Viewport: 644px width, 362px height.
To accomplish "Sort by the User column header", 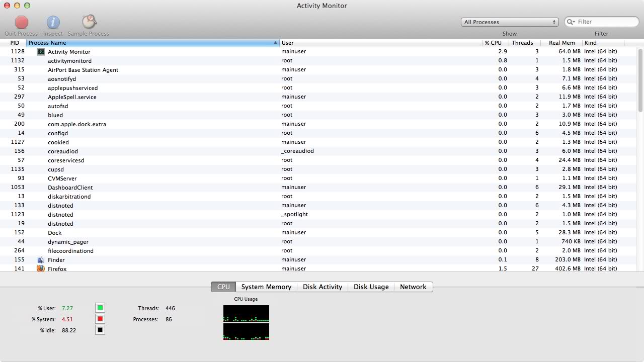I will click(x=381, y=43).
